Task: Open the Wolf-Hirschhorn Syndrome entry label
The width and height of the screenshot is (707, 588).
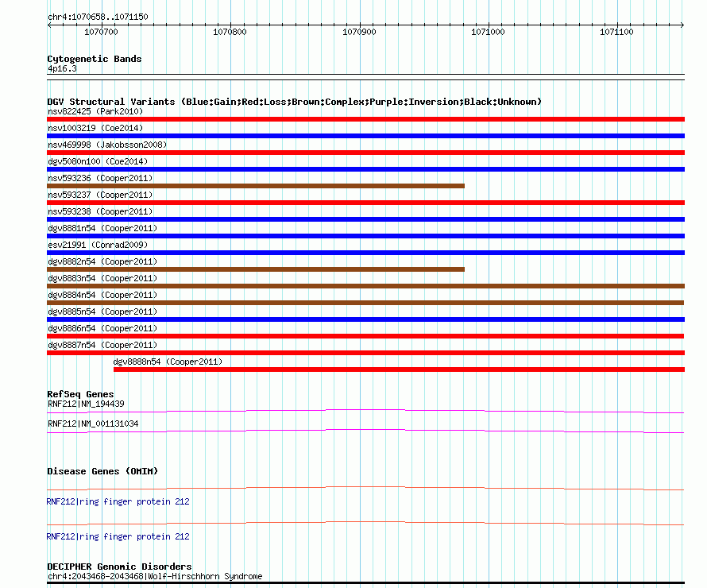Action: tap(155, 576)
